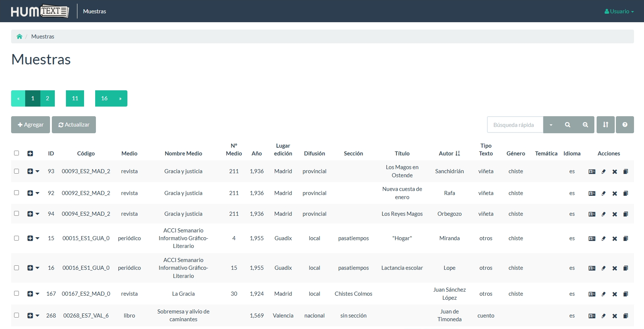Check the checkbox for row 167
This screenshot has height=329, width=644.
pos(16,293)
